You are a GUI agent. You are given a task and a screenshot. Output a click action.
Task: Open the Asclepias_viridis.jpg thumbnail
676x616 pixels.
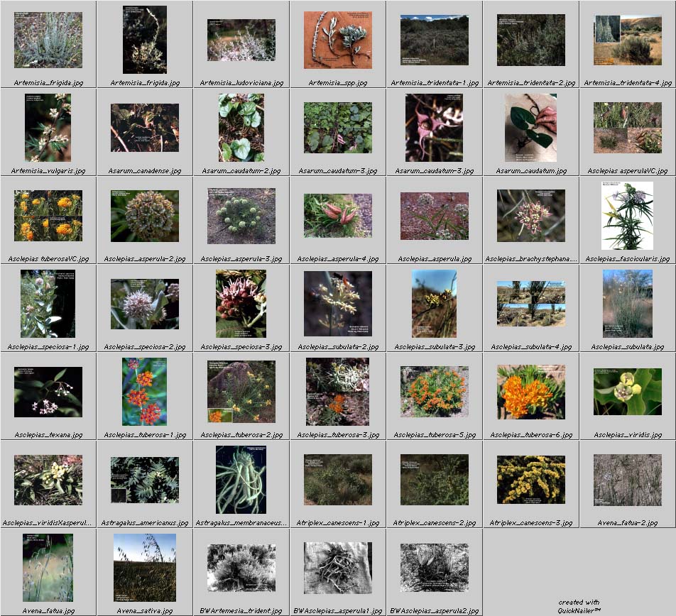pos(627,392)
